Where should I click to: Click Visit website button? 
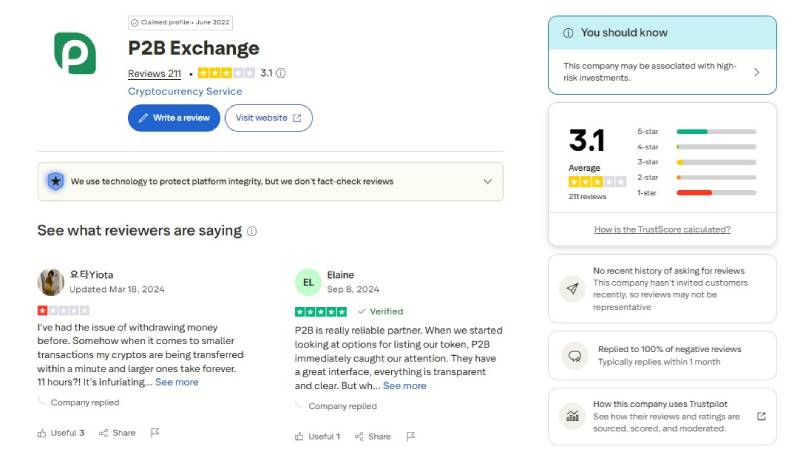[x=268, y=118]
